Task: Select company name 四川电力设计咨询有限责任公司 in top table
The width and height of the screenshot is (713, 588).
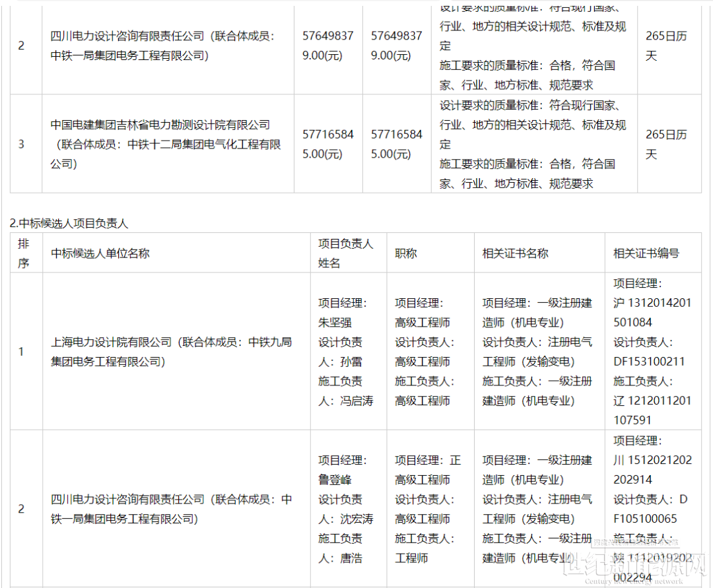Action: point(127,36)
